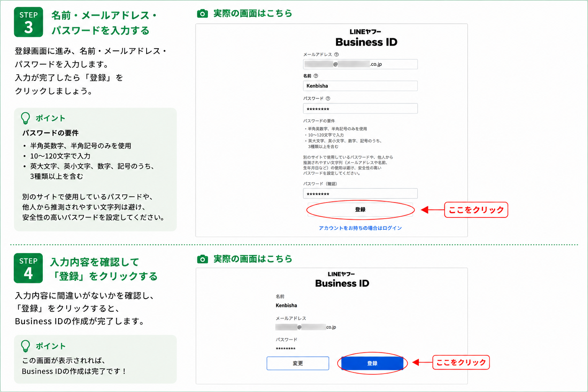Click the text Business IDの作成は完了です！

coord(74,371)
